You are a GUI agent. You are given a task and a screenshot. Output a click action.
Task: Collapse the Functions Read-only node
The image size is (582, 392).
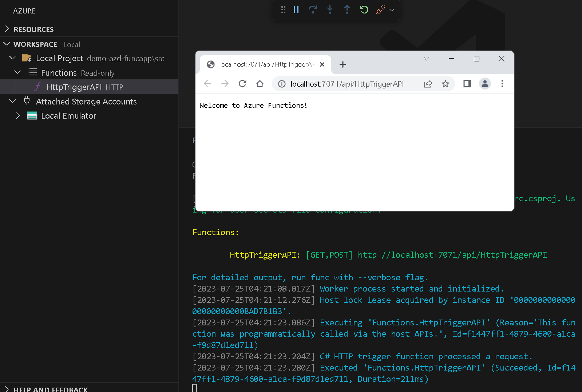pyautogui.click(x=17, y=72)
